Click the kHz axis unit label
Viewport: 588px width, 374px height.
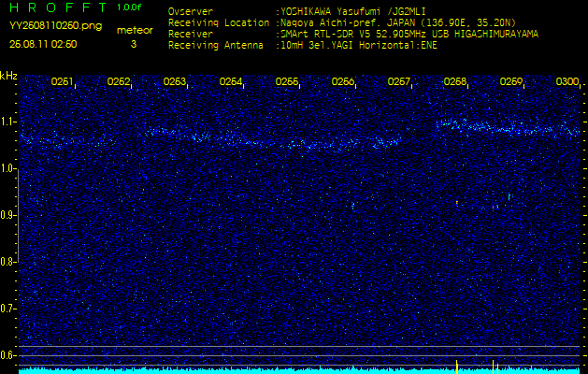click(8, 76)
